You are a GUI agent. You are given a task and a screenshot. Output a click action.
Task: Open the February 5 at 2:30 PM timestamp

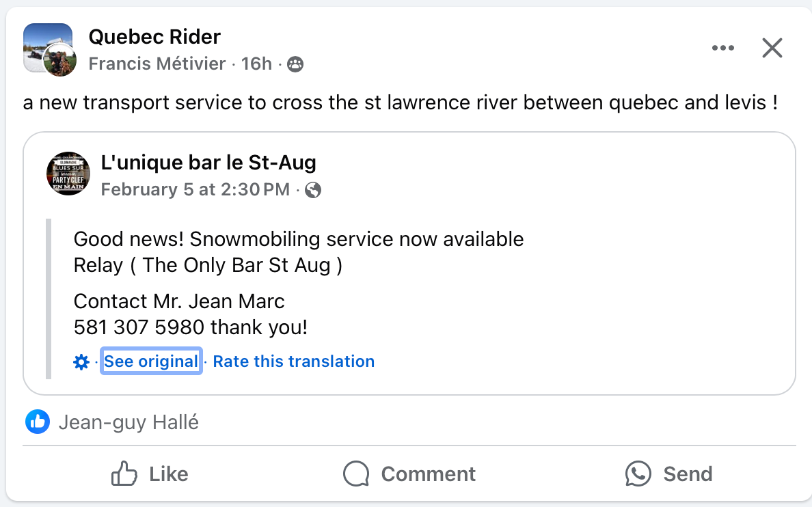pos(195,189)
